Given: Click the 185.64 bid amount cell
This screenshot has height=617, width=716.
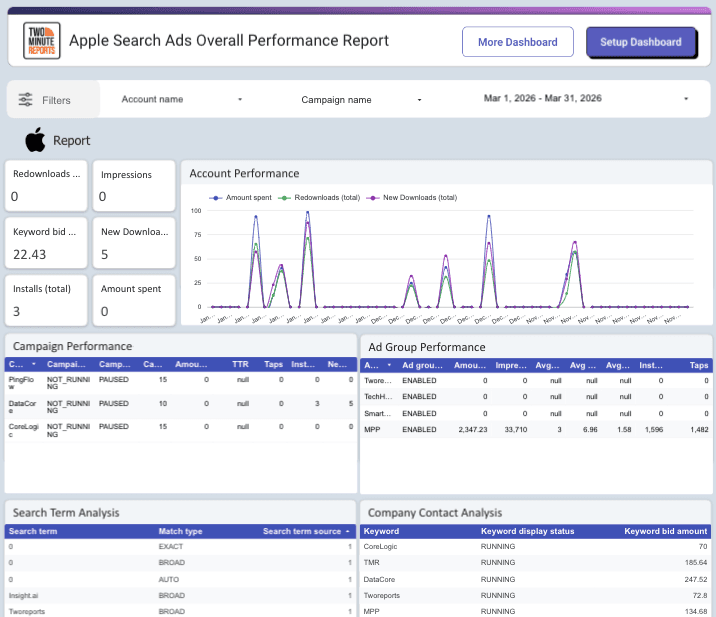Looking at the screenshot, I should coord(695,562).
